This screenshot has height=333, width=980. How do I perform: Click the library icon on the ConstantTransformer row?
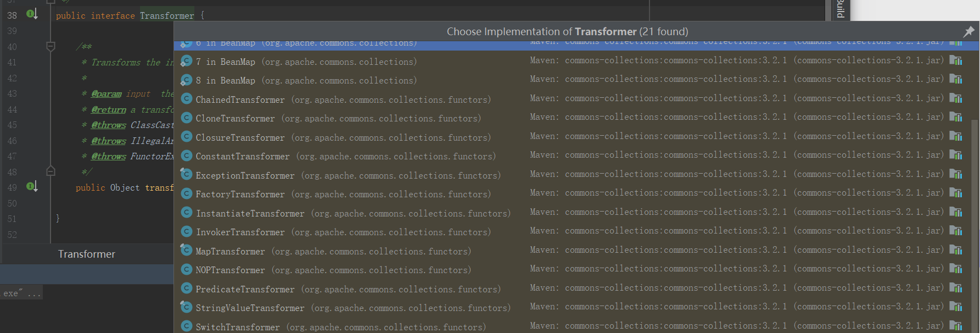click(x=956, y=156)
